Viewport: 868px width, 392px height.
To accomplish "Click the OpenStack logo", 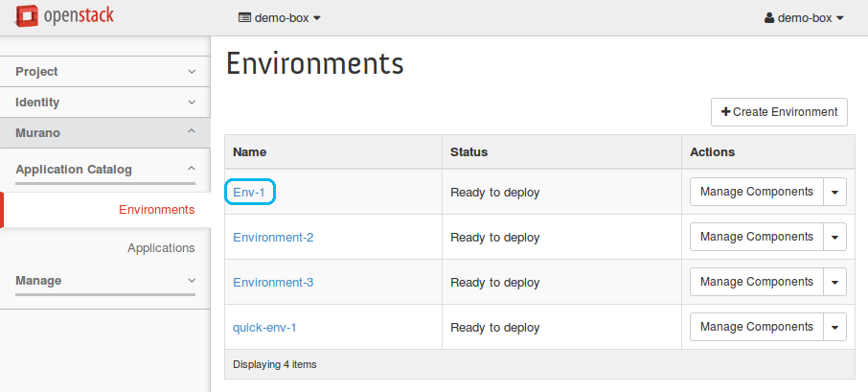I will coord(65,17).
